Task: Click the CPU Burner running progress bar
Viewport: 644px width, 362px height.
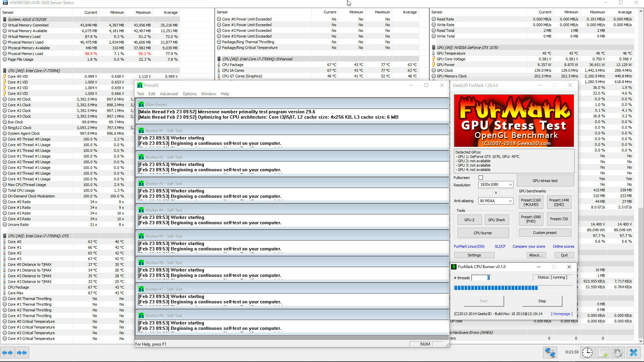Action: [x=513, y=288]
